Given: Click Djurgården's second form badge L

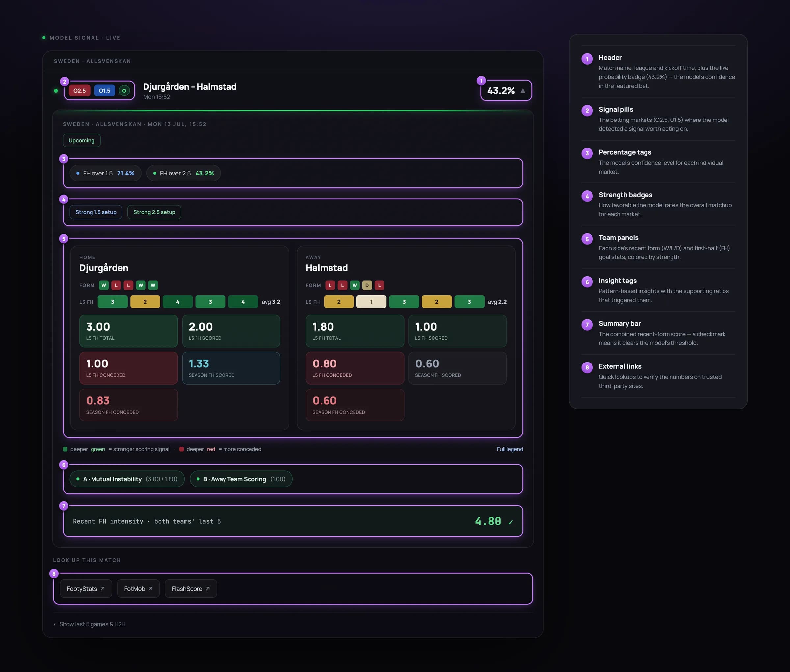Looking at the screenshot, I should 116,285.
